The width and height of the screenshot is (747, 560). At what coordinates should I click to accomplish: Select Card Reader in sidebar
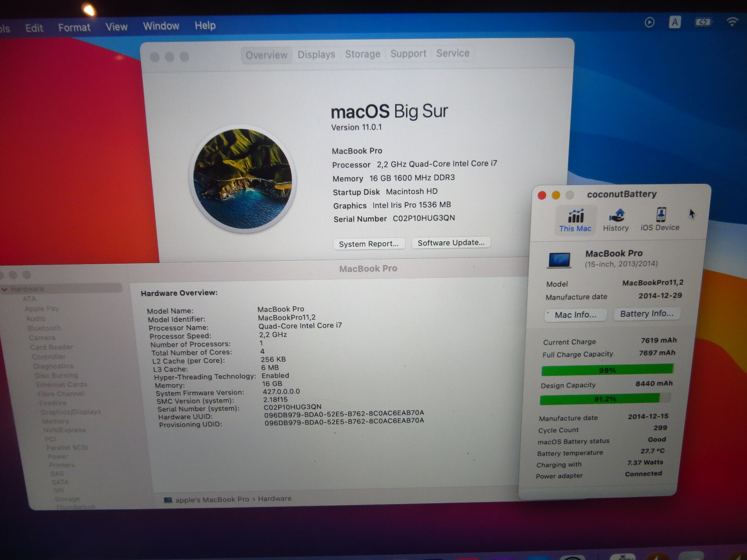[51, 347]
